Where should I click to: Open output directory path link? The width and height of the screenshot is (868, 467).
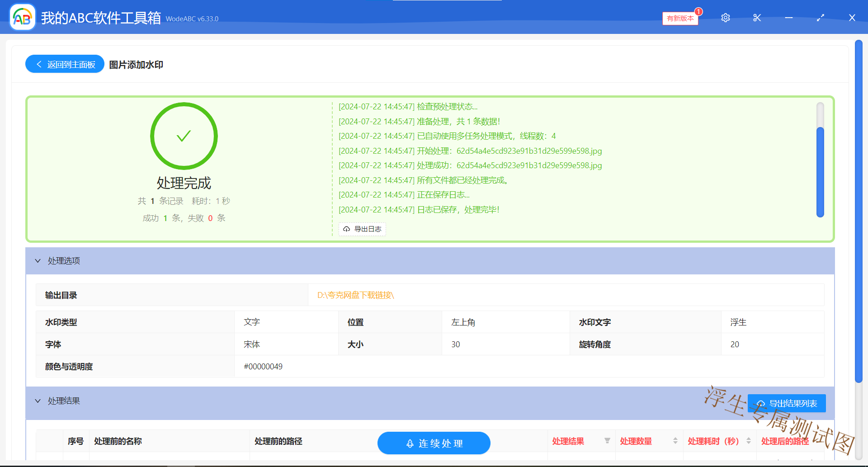(x=355, y=295)
